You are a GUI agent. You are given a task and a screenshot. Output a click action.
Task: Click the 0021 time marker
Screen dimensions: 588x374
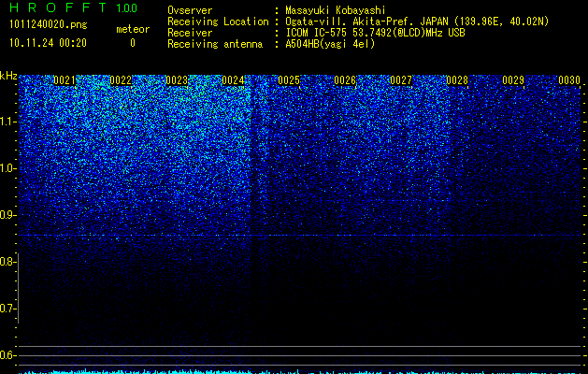point(65,80)
